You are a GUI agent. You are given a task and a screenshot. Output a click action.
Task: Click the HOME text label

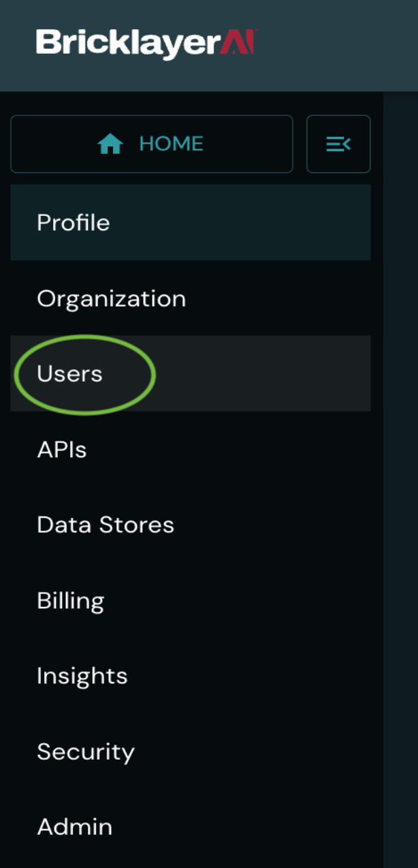(171, 144)
